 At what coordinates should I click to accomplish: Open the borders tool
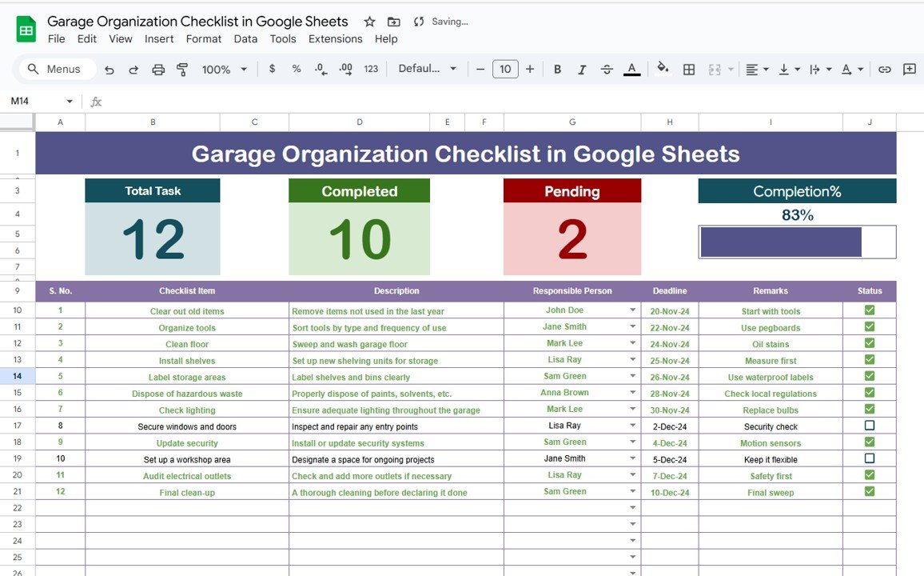(x=689, y=70)
